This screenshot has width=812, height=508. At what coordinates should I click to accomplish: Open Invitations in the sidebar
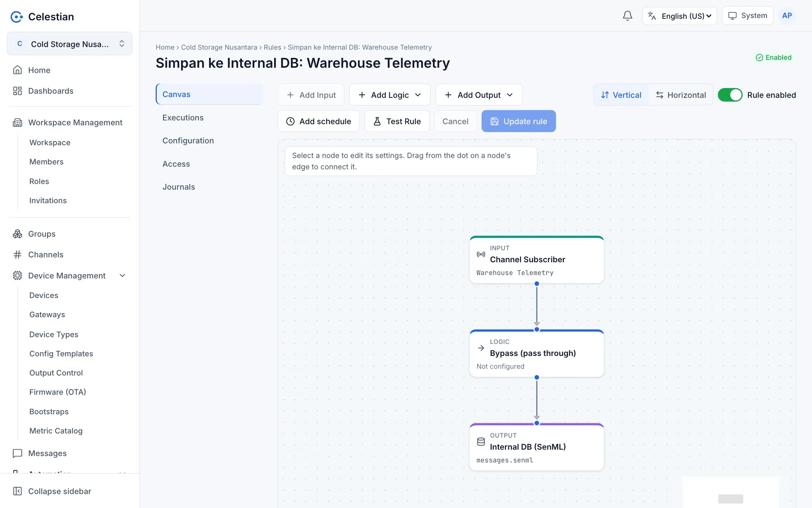tap(48, 201)
